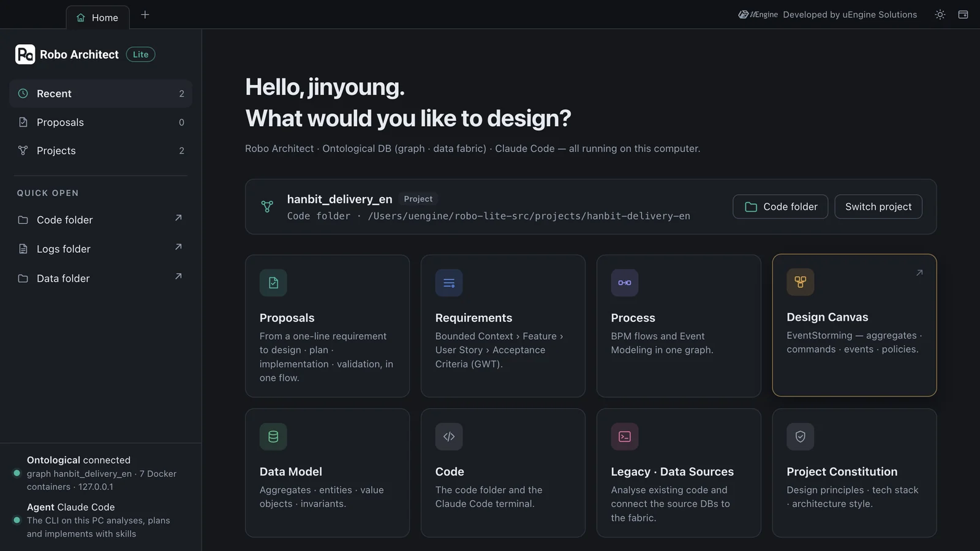Screen dimensions: 980x551
Task: Toggle the light/dark theme sun icon
Action: 940,15
